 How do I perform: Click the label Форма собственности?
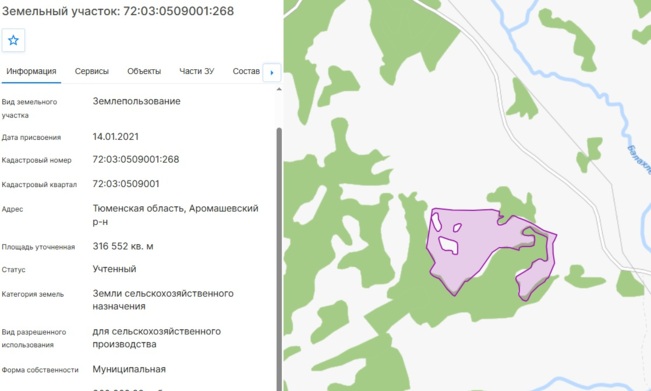[40, 370]
